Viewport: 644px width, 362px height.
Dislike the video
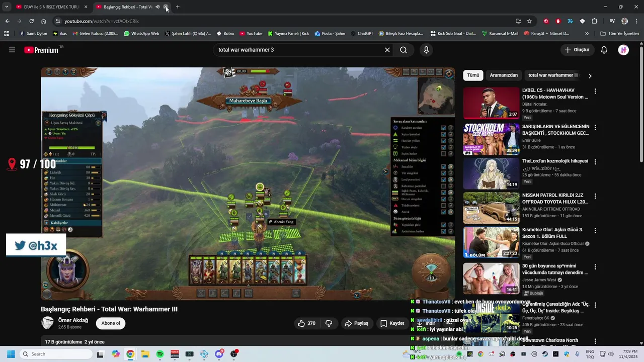pos(329,323)
